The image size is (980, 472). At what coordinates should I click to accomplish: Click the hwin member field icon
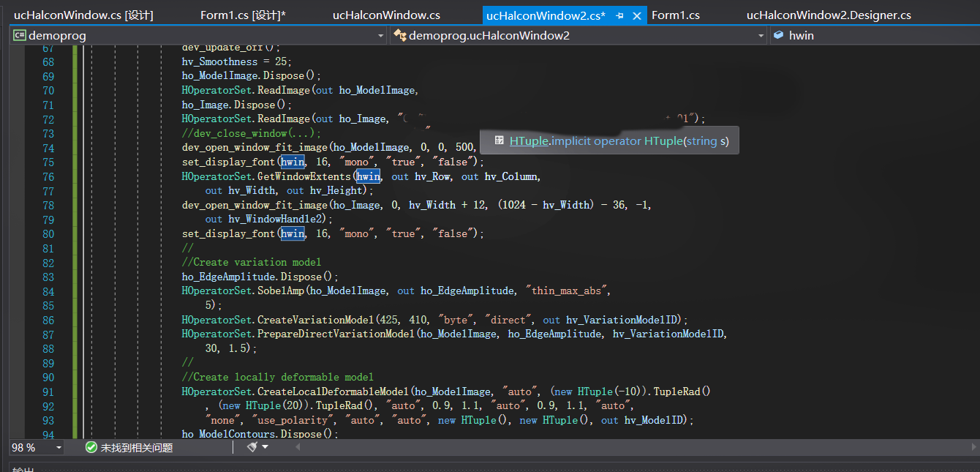[x=779, y=35]
